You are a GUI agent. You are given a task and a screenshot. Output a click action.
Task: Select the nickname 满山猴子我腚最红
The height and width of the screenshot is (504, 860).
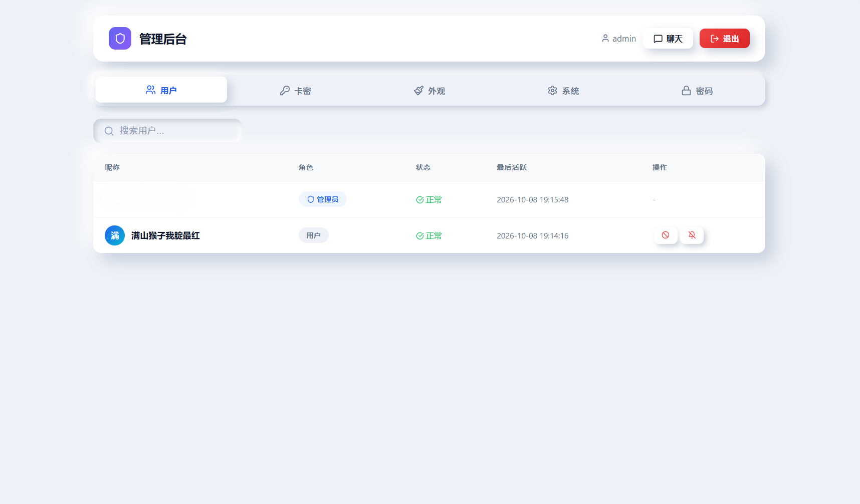pyautogui.click(x=165, y=235)
